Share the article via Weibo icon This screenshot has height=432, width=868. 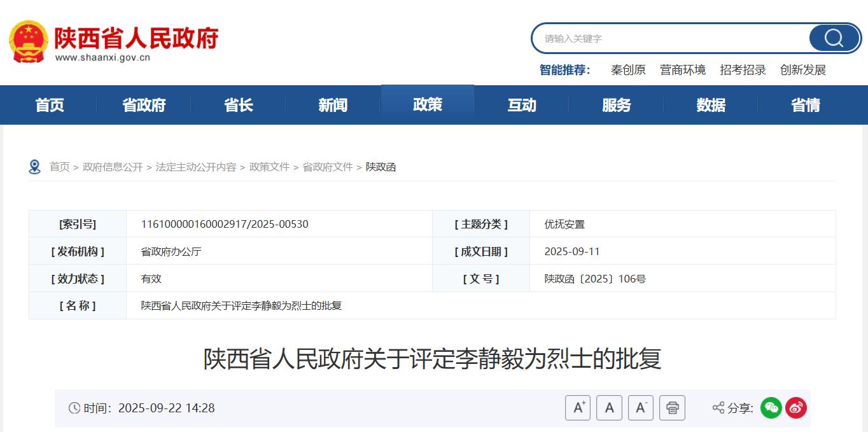coord(796,407)
